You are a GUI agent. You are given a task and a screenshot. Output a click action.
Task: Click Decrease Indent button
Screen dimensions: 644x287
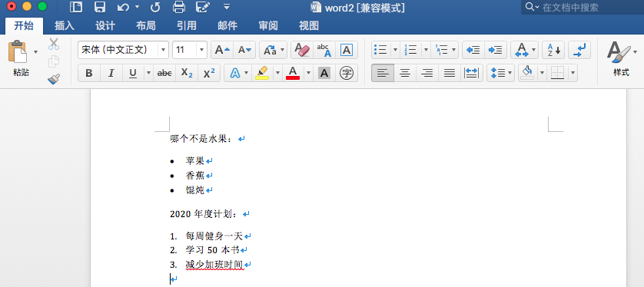(x=473, y=50)
